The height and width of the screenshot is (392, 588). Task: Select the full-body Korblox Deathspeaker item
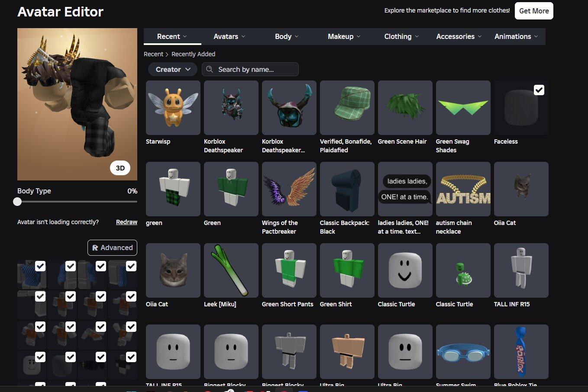[231, 108]
